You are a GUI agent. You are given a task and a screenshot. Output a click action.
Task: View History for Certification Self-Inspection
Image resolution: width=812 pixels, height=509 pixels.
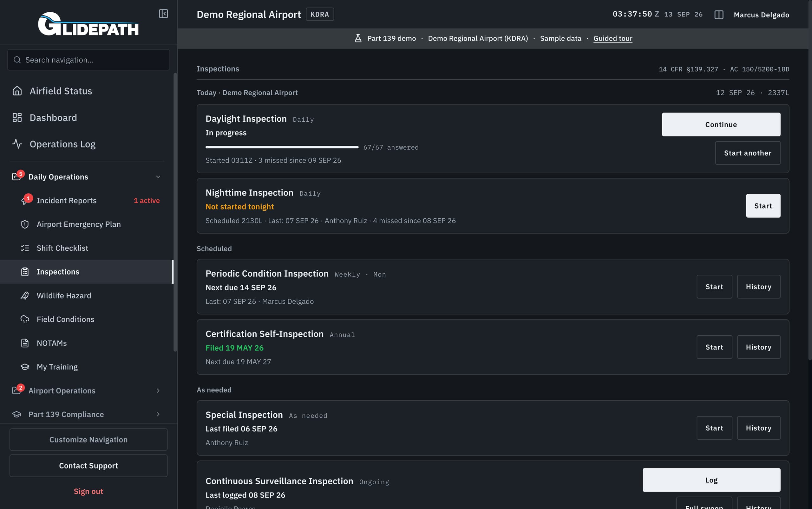[758, 347]
